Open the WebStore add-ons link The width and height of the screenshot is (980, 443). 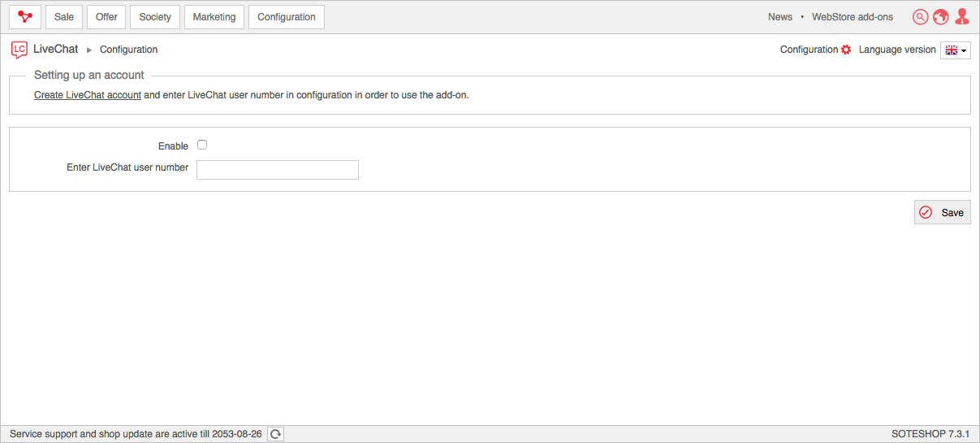click(x=853, y=17)
